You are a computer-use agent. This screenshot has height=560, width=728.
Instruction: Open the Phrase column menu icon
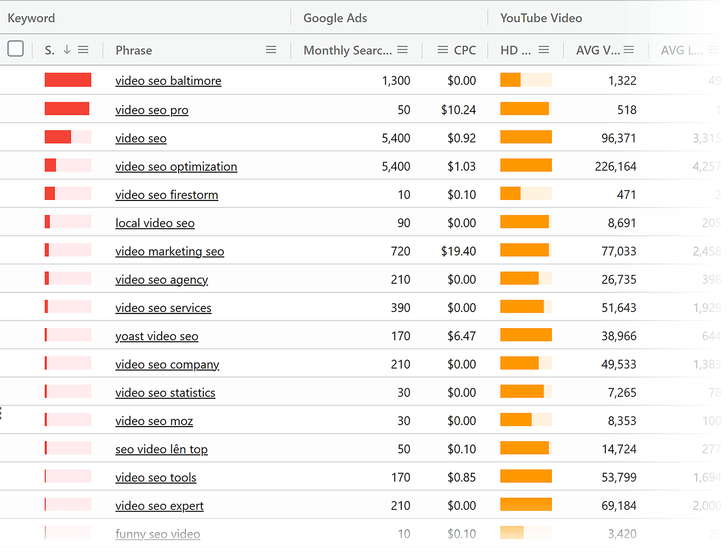(271, 50)
